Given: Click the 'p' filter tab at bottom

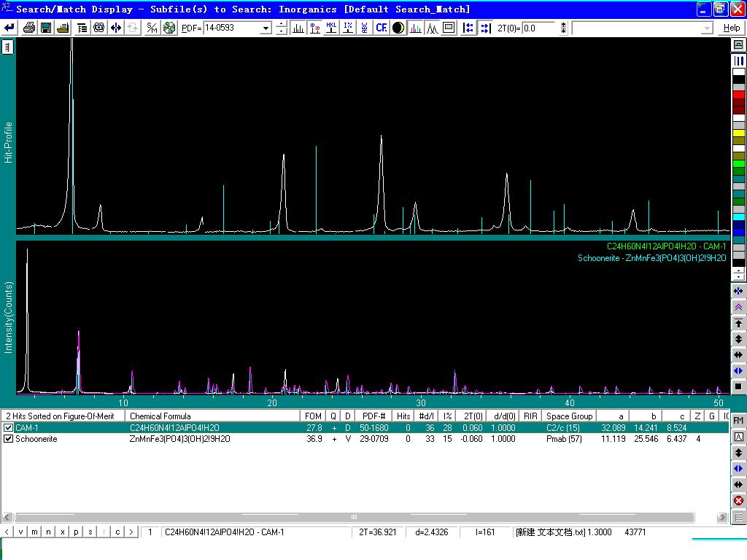Looking at the screenshot, I should (76, 532).
